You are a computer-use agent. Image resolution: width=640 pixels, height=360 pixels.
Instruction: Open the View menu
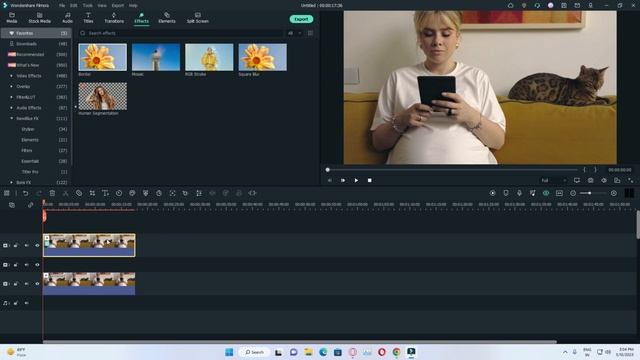tap(102, 6)
